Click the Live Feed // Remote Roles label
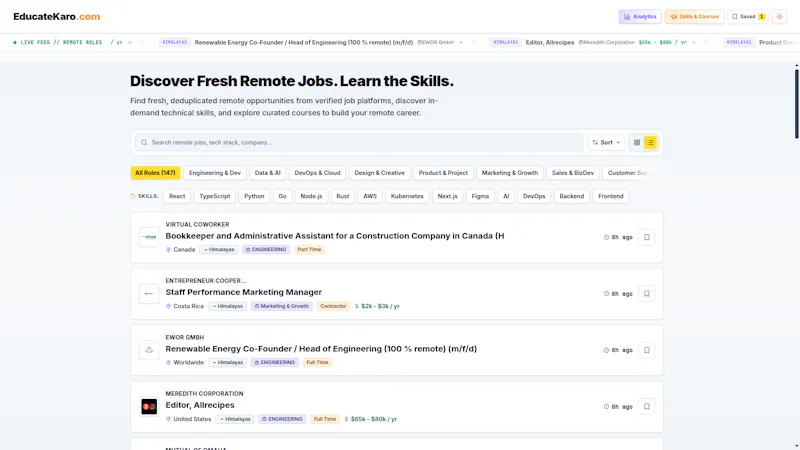 pyautogui.click(x=58, y=42)
